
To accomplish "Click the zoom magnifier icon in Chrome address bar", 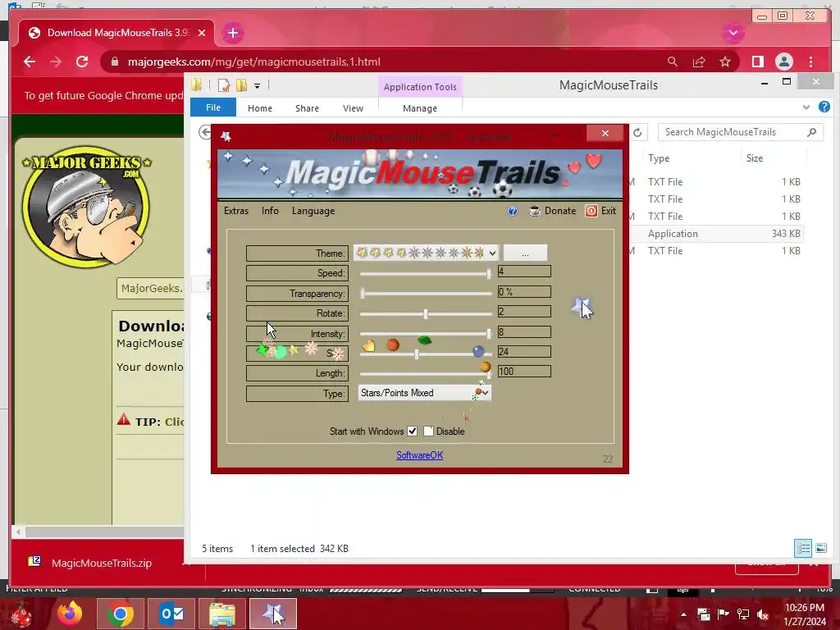I will 673,62.
